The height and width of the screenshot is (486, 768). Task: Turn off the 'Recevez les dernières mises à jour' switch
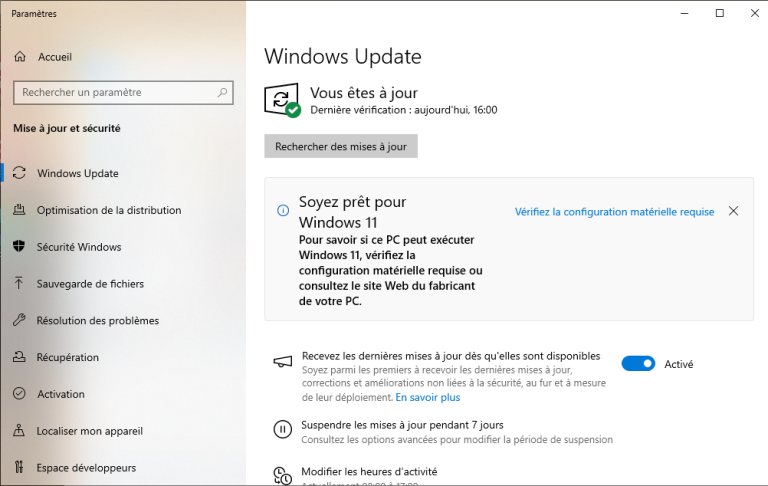(x=638, y=364)
